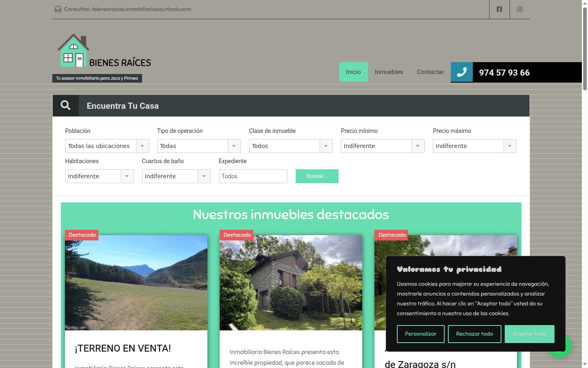Expand the Población dropdown
This screenshot has width=588, height=368.
[107, 146]
